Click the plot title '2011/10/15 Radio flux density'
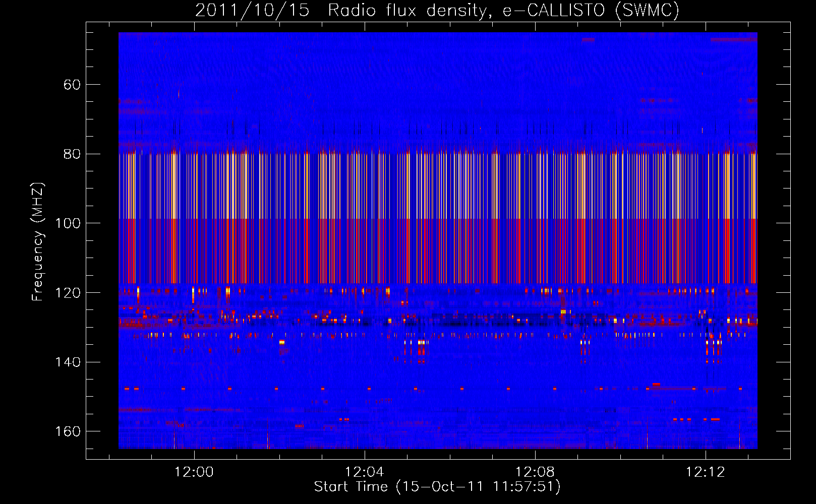The width and height of the screenshot is (816, 504). pyautogui.click(x=343, y=11)
